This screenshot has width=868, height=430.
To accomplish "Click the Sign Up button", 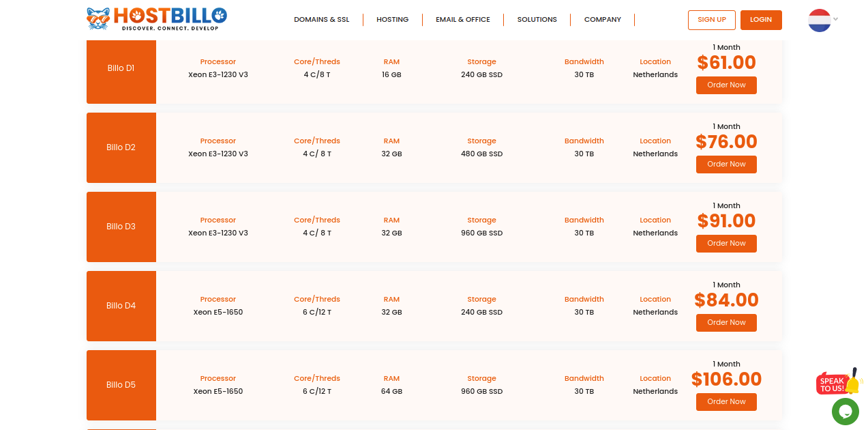I will click(x=712, y=20).
